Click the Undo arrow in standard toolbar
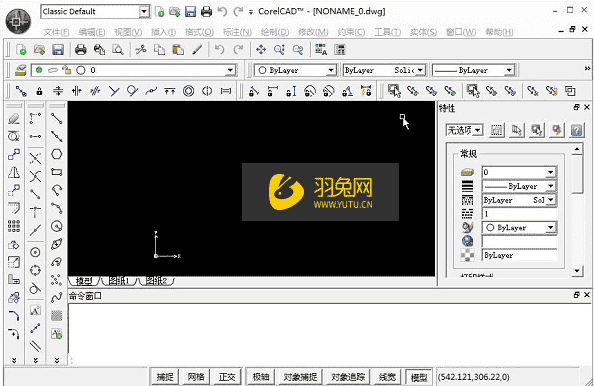Viewport: 594px width, 386px height. pos(219,50)
